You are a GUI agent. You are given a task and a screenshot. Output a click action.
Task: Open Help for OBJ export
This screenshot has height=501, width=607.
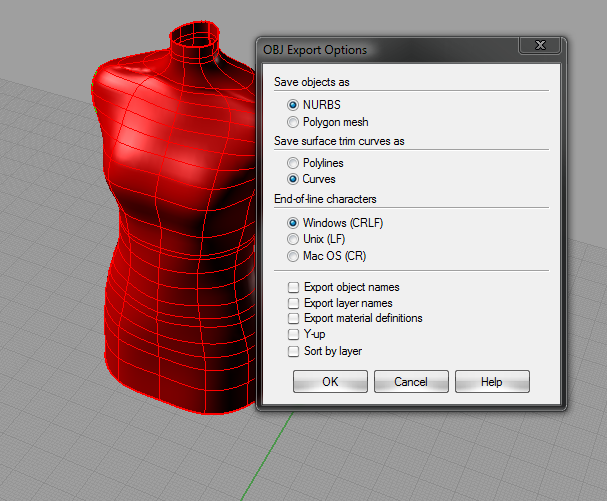491,382
